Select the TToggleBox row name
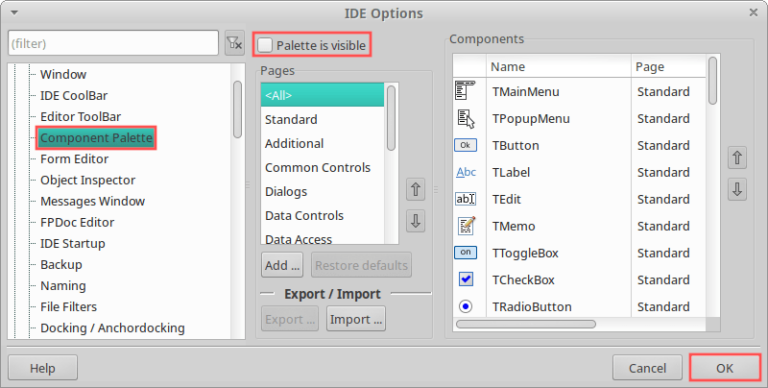The height and width of the screenshot is (388, 768). pos(525,253)
